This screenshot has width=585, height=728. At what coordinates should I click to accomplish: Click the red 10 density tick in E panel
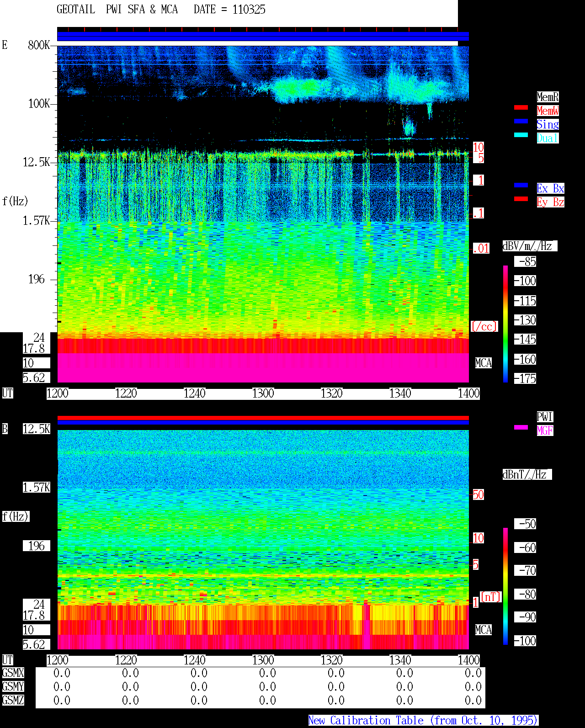click(x=478, y=147)
